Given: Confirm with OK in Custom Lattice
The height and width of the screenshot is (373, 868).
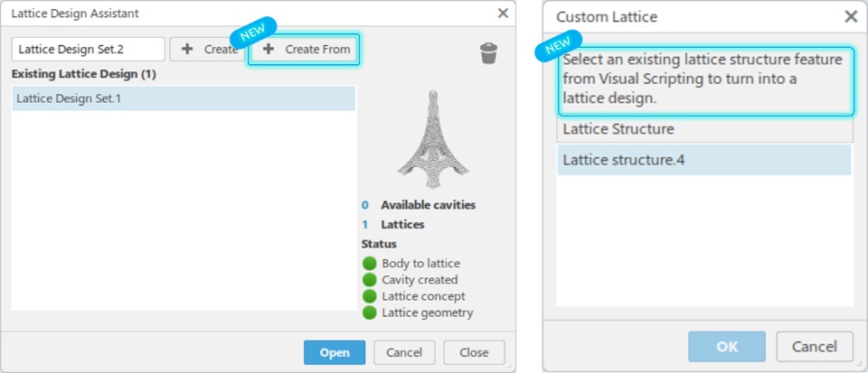Looking at the screenshot, I should (727, 347).
